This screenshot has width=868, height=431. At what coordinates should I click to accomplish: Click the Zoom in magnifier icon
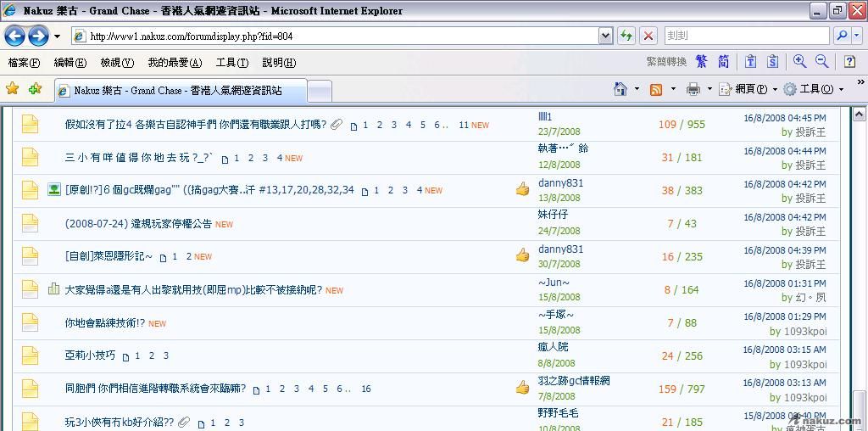(x=799, y=62)
